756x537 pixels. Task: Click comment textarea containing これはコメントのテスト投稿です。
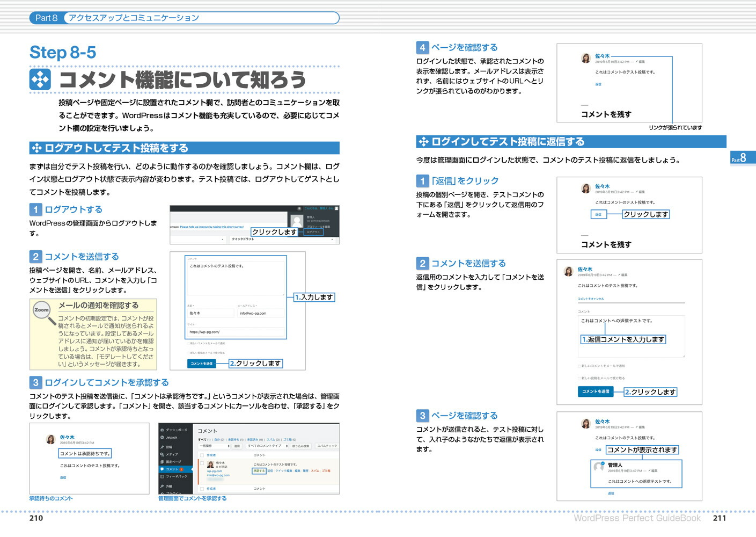click(x=236, y=279)
